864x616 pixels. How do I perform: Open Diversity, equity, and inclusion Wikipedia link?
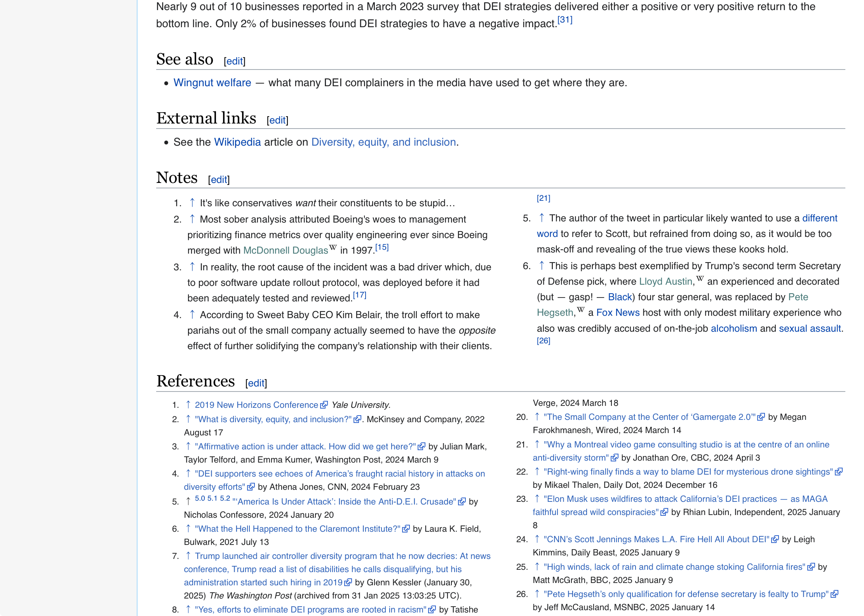point(383,142)
